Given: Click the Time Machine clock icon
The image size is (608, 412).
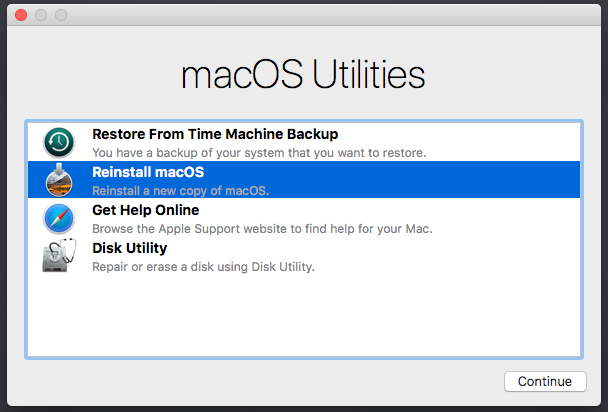Looking at the screenshot, I should click(x=58, y=142).
